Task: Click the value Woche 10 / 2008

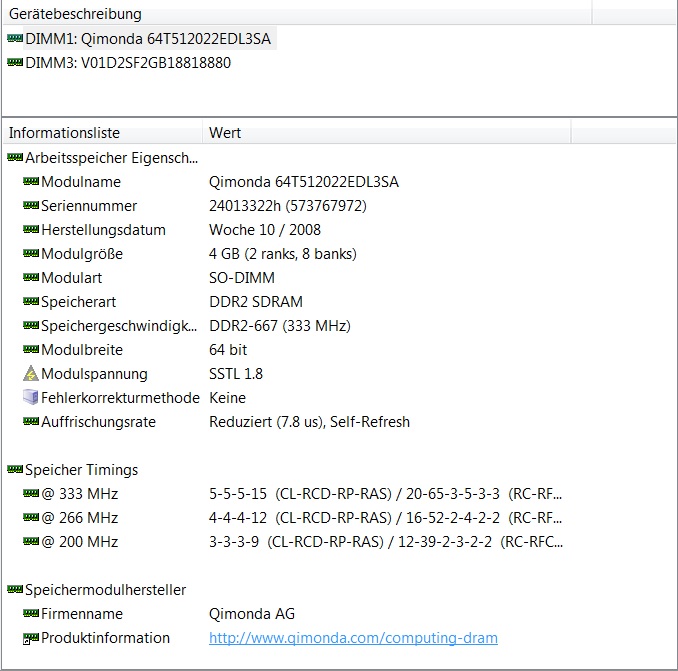Action: 265,230
